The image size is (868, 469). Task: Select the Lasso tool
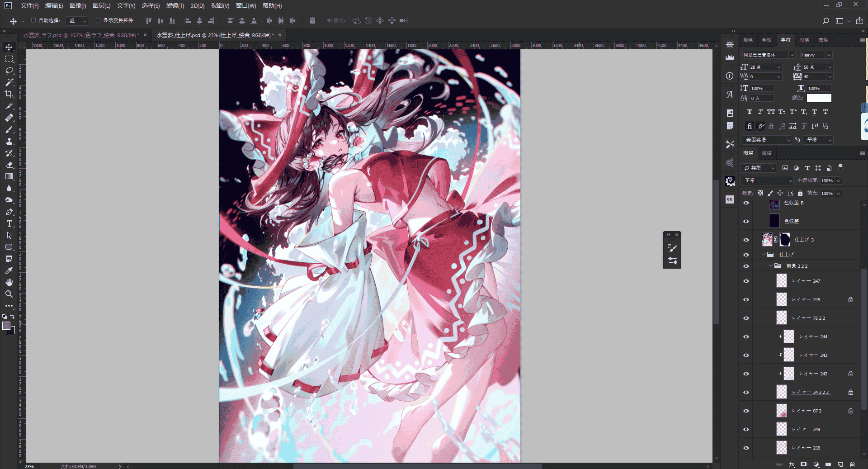click(9, 71)
